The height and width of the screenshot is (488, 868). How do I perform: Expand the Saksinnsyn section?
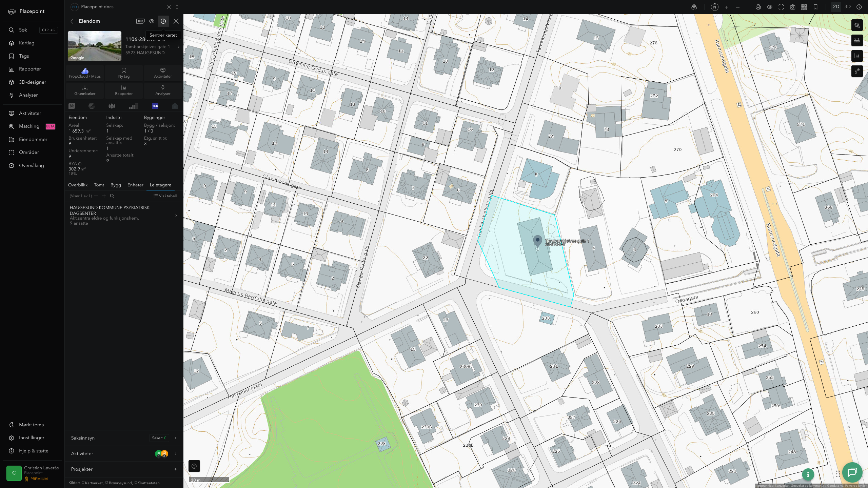tap(124, 438)
